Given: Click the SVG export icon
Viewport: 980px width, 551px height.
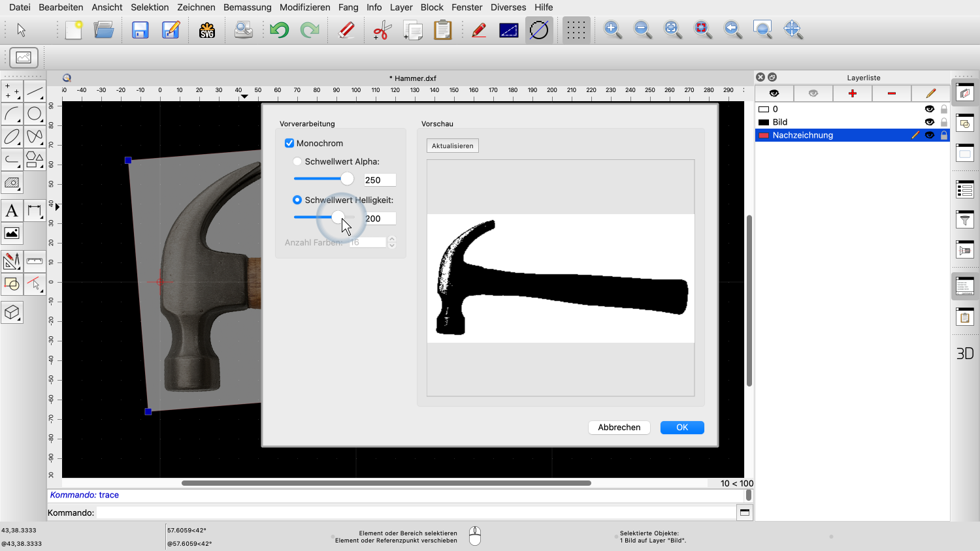Looking at the screenshot, I should click(x=207, y=30).
